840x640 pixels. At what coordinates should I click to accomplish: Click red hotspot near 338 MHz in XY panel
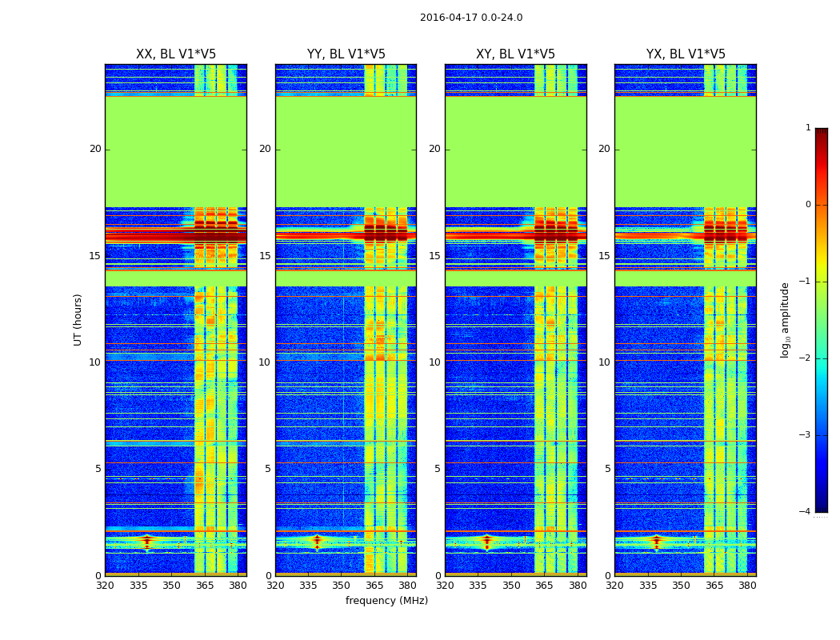(x=486, y=540)
